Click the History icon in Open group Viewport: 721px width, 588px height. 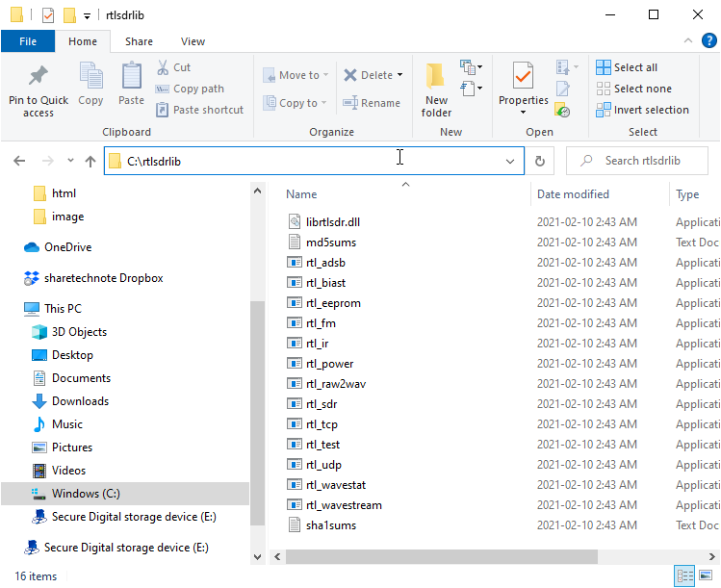563,110
